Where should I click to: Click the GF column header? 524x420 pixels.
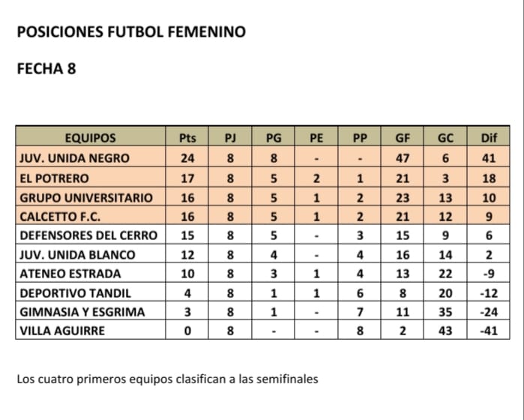pyautogui.click(x=403, y=138)
